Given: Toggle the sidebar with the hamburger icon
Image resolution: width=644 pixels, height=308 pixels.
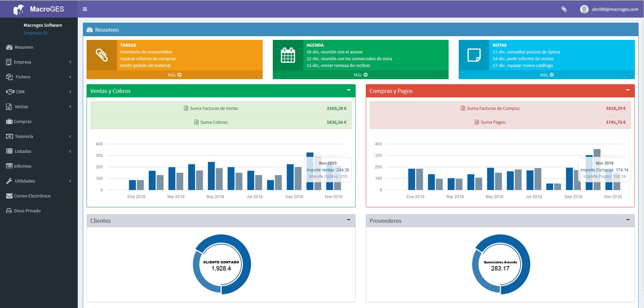Looking at the screenshot, I should (85, 9).
